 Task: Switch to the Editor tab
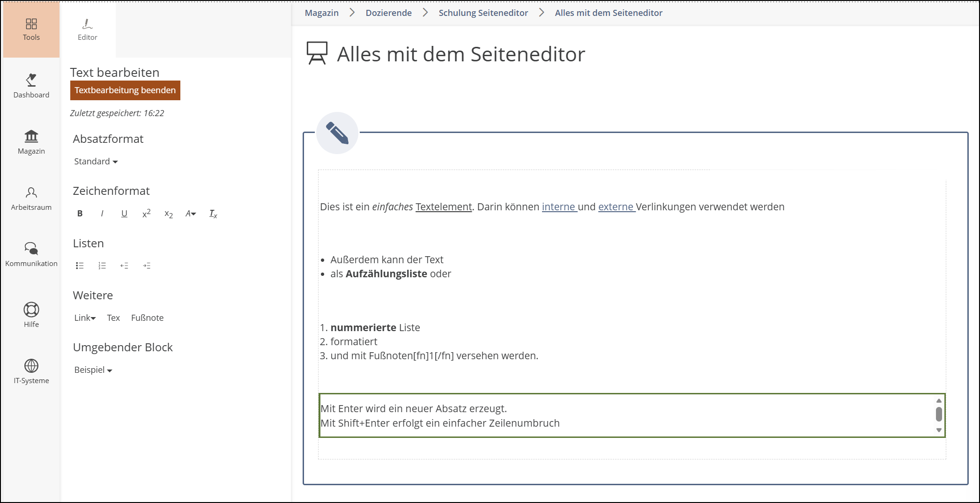pyautogui.click(x=88, y=30)
